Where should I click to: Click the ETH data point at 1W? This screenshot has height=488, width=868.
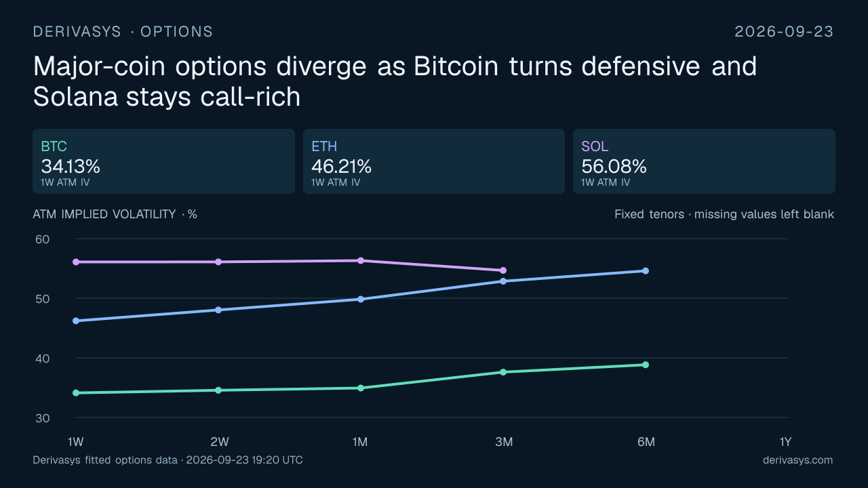pyautogui.click(x=76, y=321)
